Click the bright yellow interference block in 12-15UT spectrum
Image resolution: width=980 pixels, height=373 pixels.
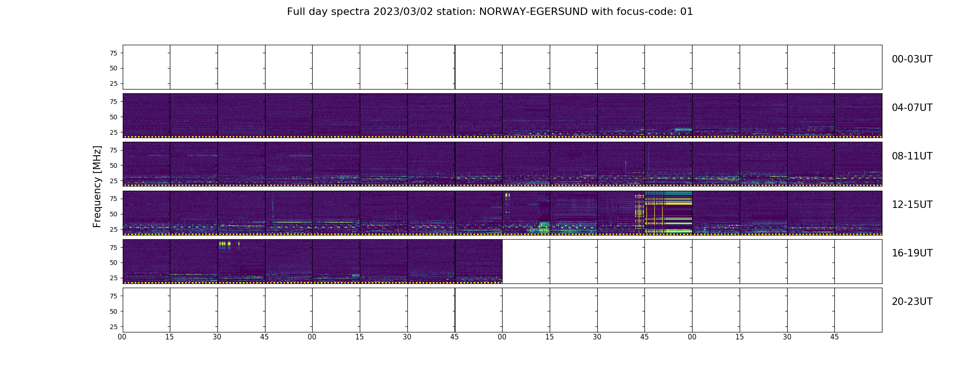pyautogui.click(x=668, y=212)
